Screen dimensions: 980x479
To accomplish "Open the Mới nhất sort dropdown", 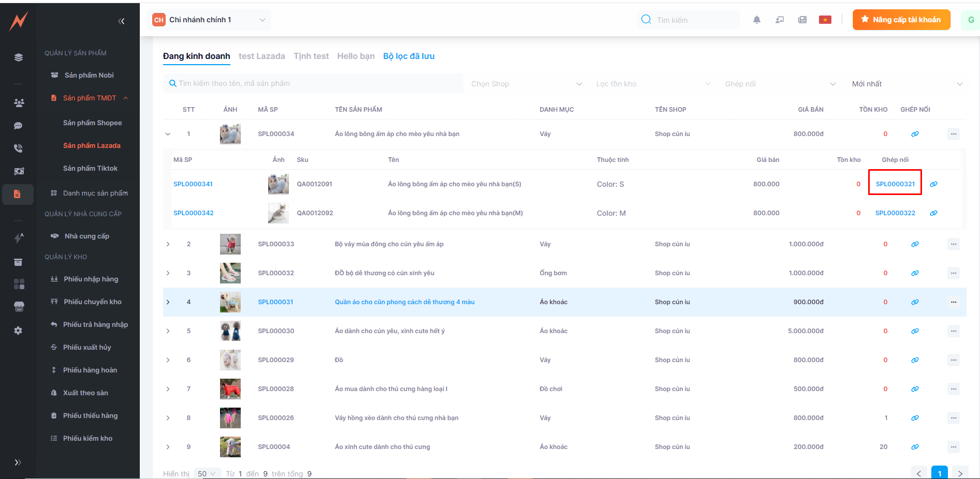I will pyautogui.click(x=906, y=84).
